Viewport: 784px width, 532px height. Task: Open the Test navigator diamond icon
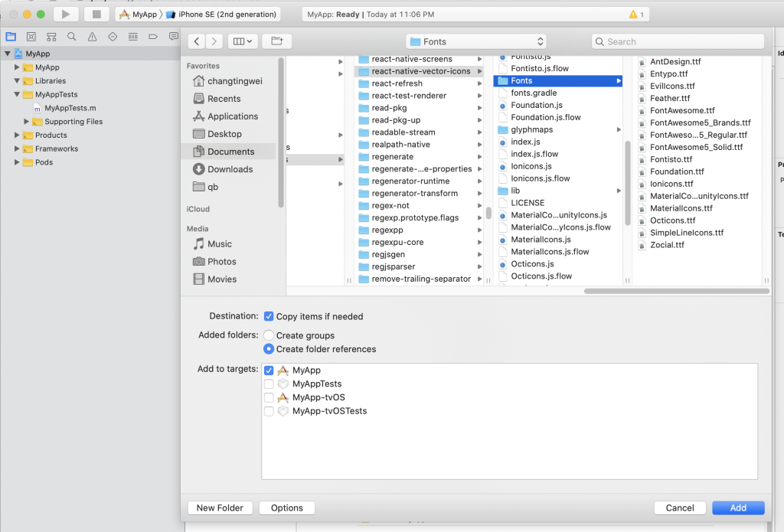(x=113, y=37)
